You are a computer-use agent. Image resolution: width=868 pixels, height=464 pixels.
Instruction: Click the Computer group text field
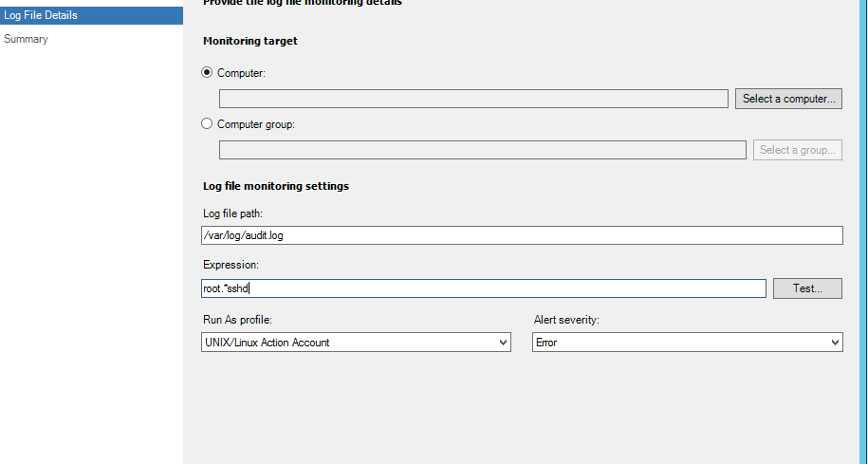pos(483,150)
